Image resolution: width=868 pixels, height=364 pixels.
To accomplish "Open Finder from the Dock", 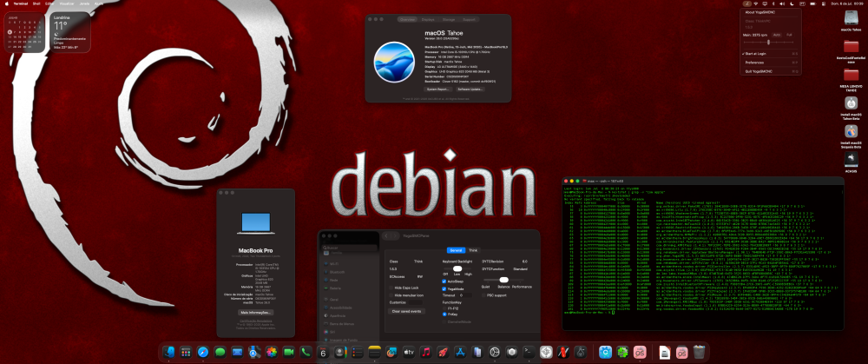I will 169,352.
